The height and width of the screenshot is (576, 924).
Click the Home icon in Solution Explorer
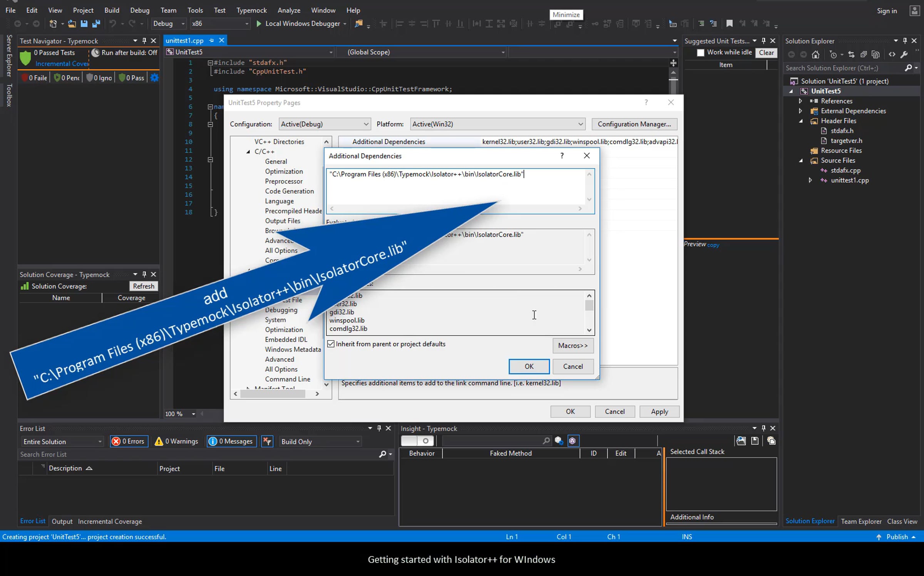coord(815,55)
